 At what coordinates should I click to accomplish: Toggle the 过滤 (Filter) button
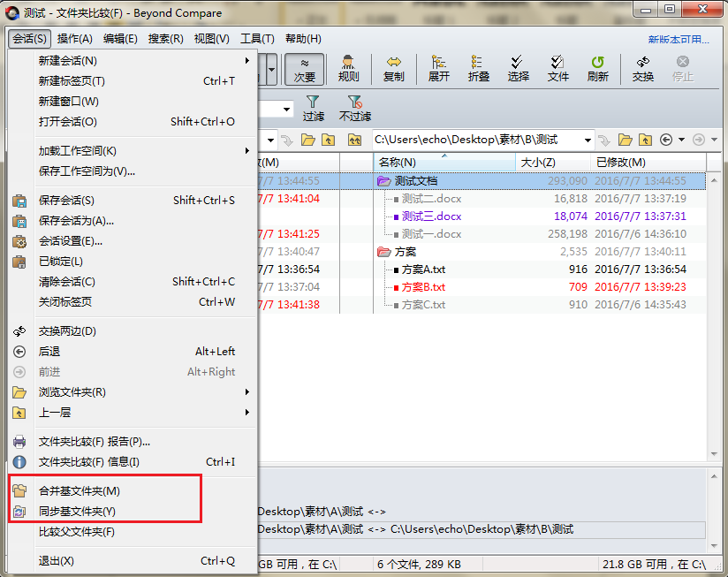click(314, 109)
